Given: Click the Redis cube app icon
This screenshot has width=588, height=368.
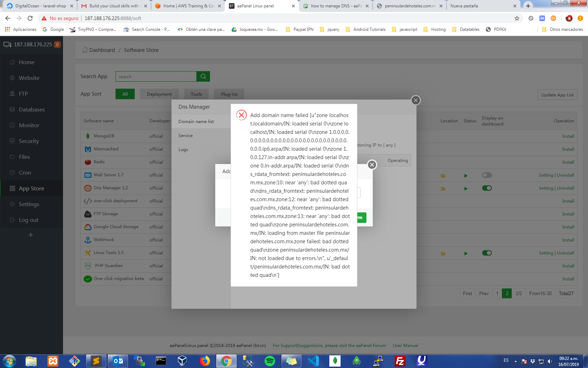Looking at the screenshot, I should coord(87,162).
